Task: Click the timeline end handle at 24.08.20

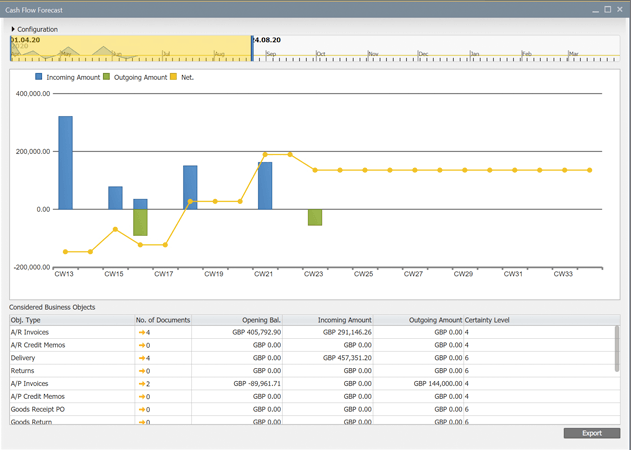Action: tap(252, 48)
